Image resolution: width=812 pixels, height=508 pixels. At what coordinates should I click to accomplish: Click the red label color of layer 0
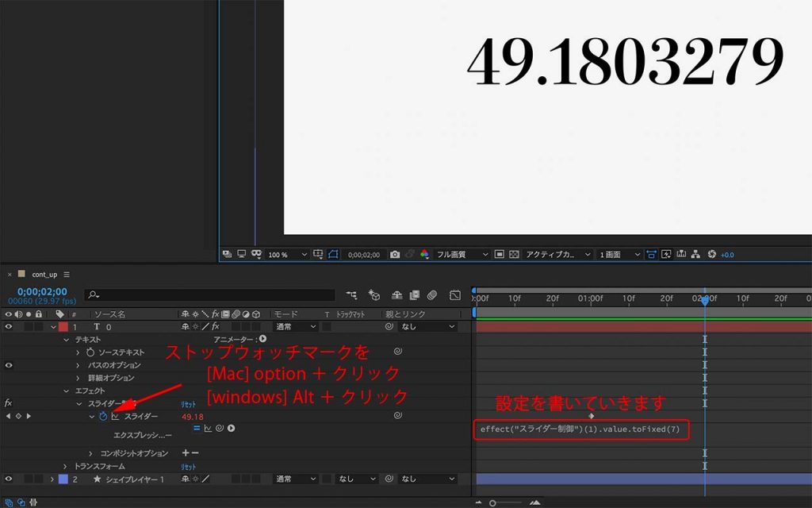[63, 326]
